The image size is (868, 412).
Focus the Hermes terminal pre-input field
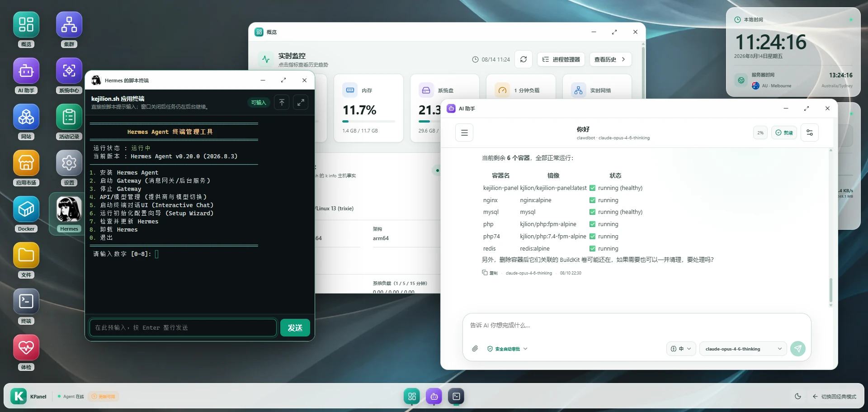click(183, 327)
